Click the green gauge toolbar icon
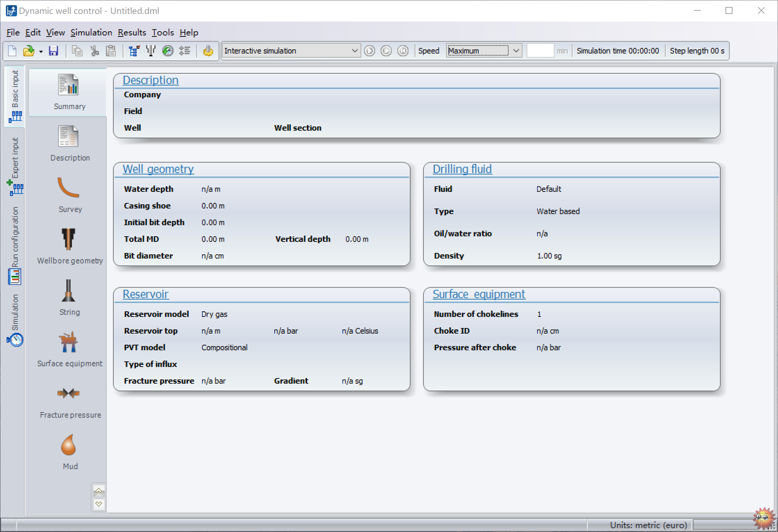 pos(168,51)
